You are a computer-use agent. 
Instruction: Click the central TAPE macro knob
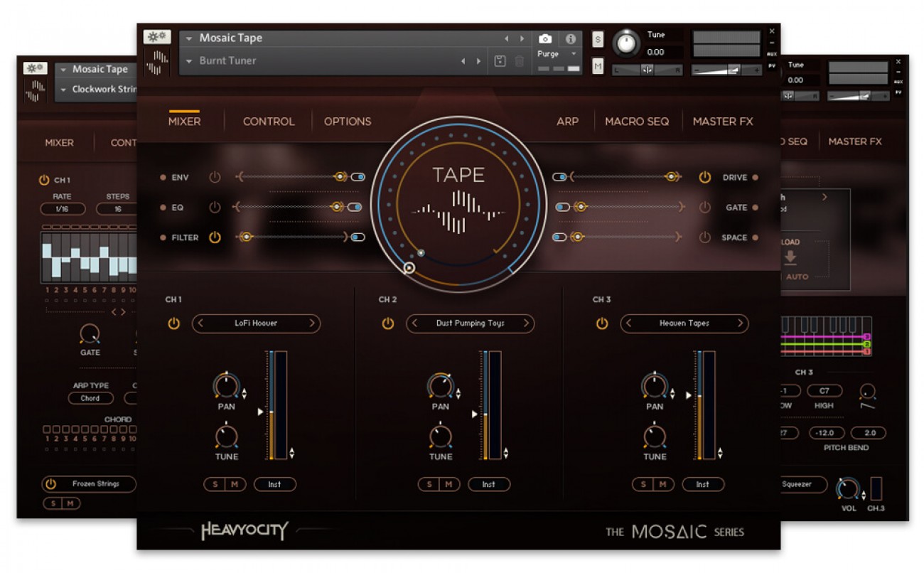458,204
